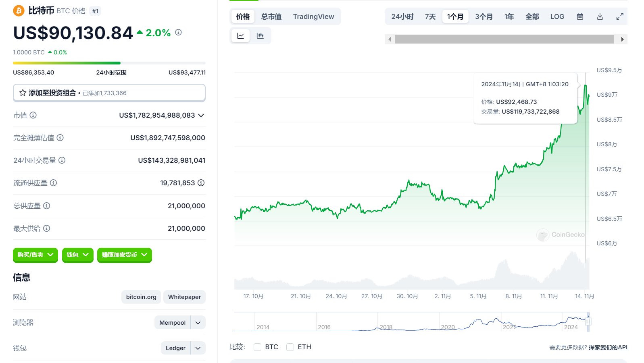Image resolution: width=644 pixels, height=363 pixels.
Task: Show info tooltip for 总供应量
Action: click(46, 206)
